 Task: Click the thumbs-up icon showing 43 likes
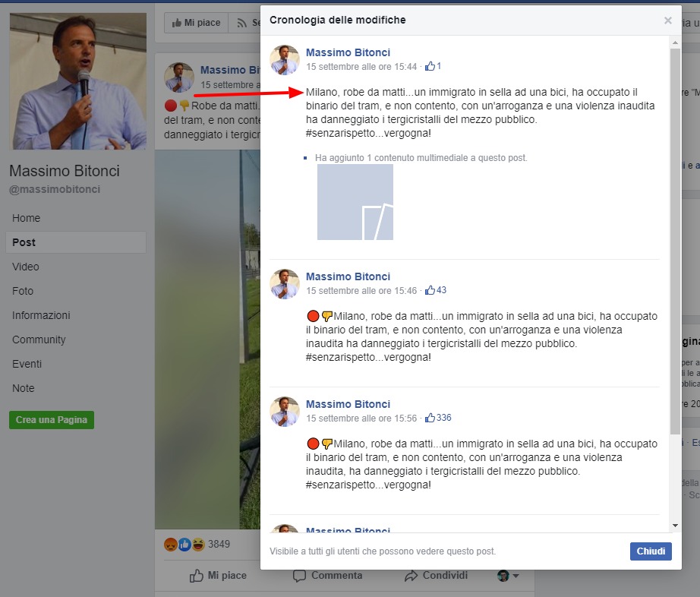pos(430,290)
